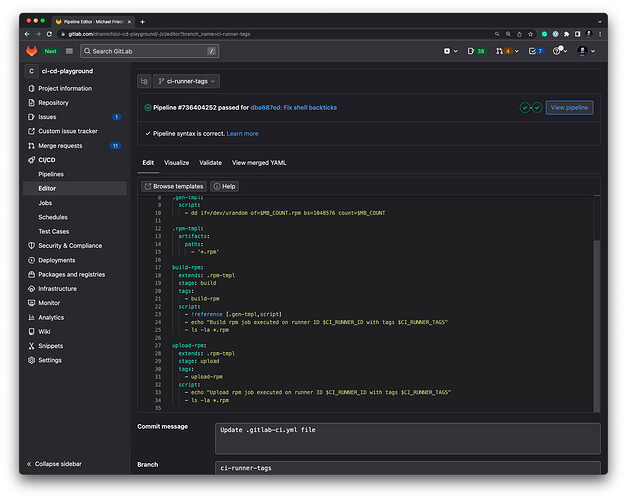Image resolution: width=627 pixels, height=500 pixels.
Task: Toggle the file tree button beside branch selector
Action: pos(145,81)
